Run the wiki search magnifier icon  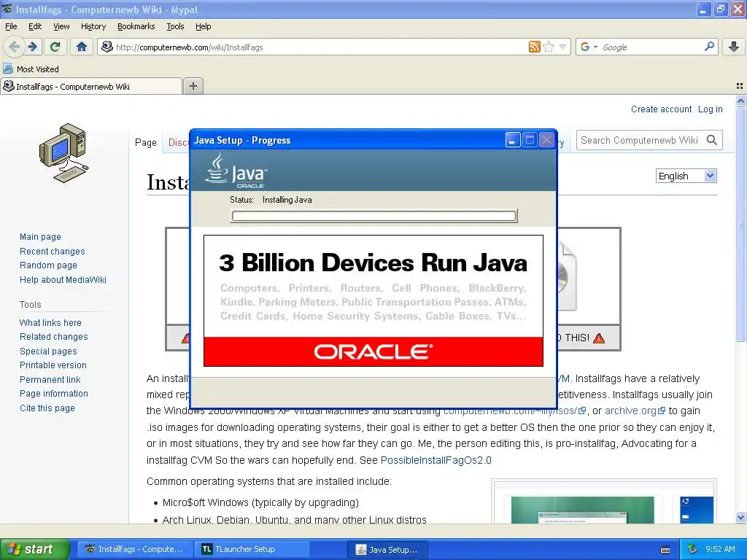click(712, 140)
